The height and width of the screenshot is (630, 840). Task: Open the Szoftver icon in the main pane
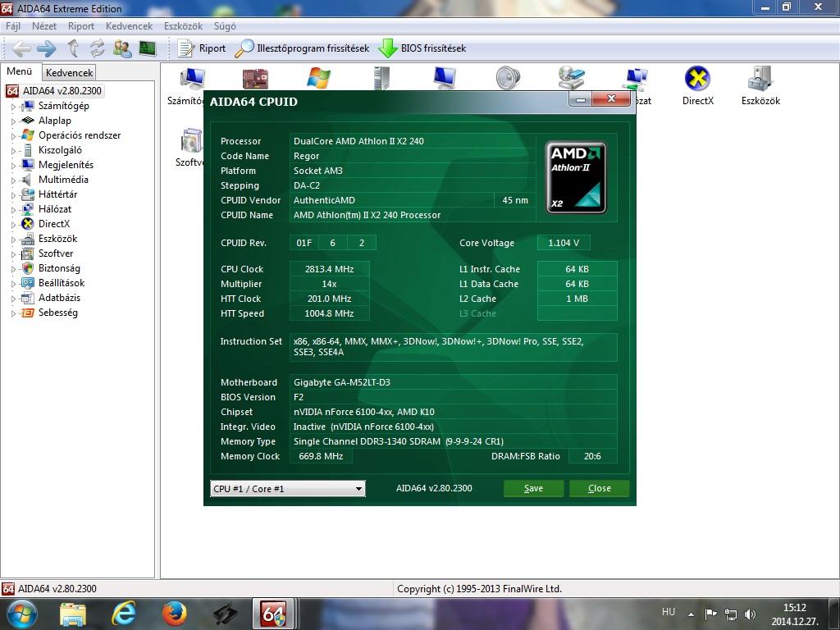point(190,140)
